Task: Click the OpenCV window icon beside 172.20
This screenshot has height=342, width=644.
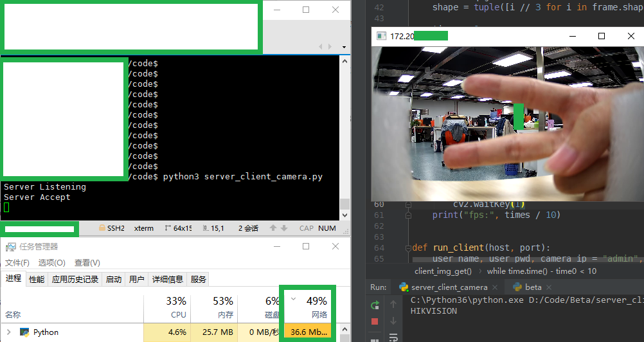Action: pyautogui.click(x=382, y=36)
